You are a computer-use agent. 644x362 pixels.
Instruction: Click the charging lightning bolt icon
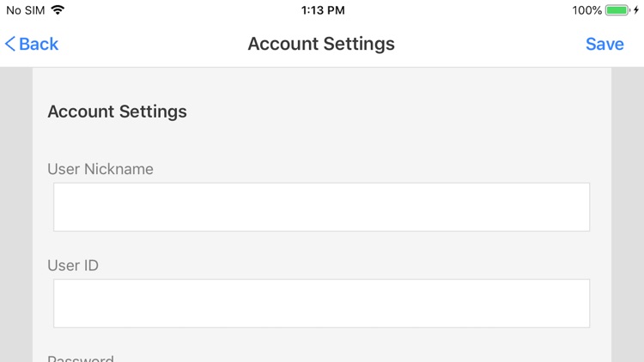point(636,10)
